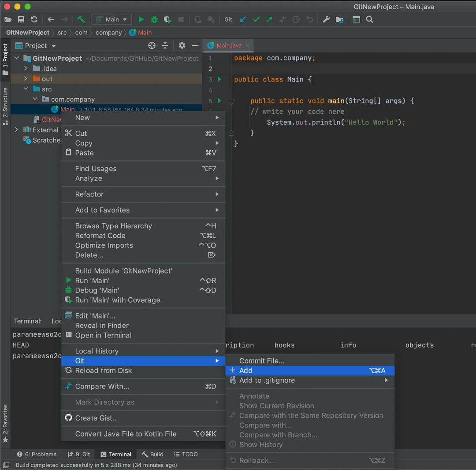The image size is (476, 470).
Task: Open Git Show History clock icon in toolbar
Action: pyautogui.click(x=296, y=20)
